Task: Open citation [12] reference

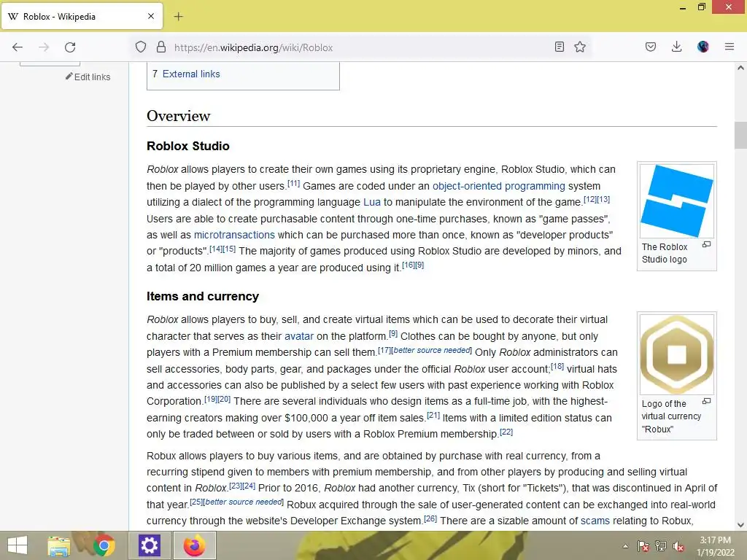Action: (590, 199)
